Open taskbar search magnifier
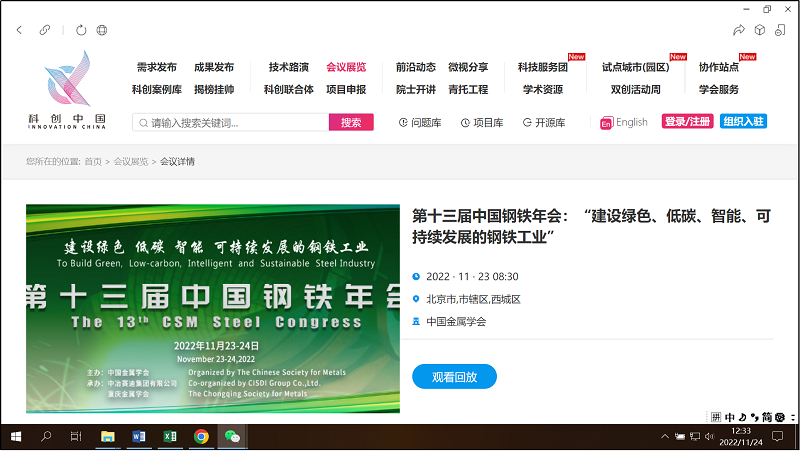The height and width of the screenshot is (451, 800). coord(46,437)
